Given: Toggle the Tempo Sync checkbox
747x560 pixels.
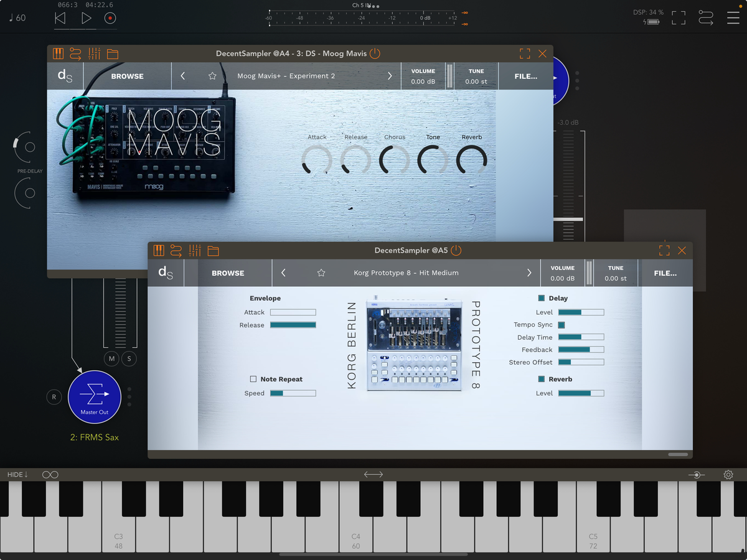Looking at the screenshot, I should [561, 325].
